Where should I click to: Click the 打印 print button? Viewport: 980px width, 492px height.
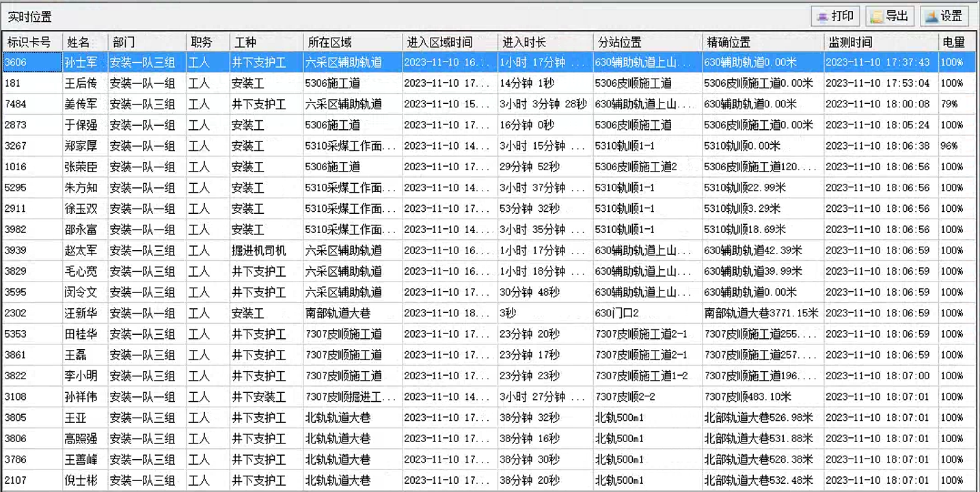pyautogui.click(x=836, y=16)
